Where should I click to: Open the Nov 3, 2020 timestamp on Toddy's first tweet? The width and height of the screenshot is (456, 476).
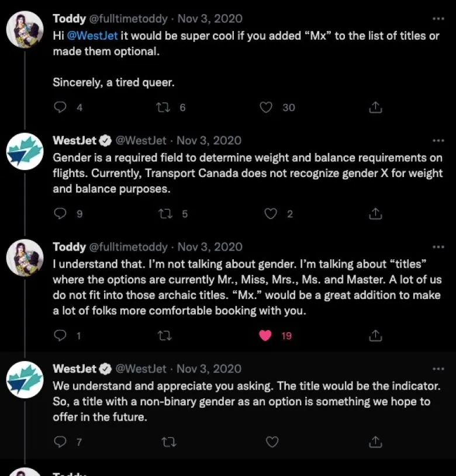[210, 19]
